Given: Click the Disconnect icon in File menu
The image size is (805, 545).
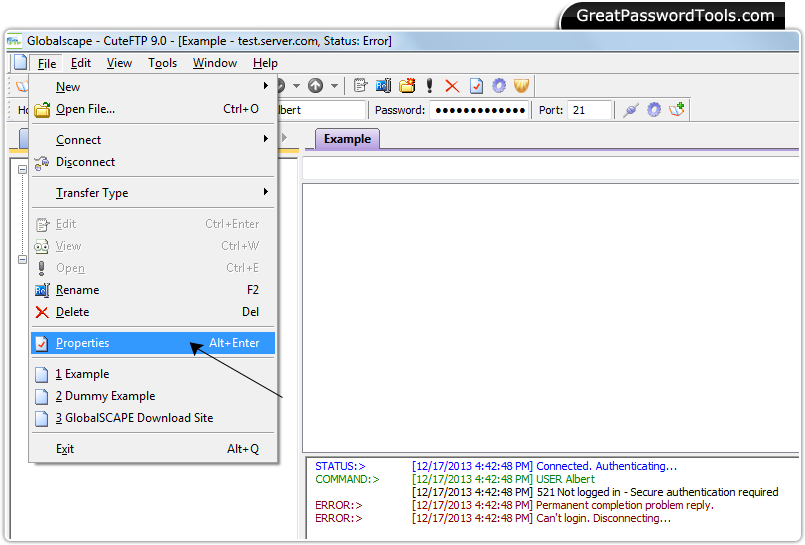Looking at the screenshot, I should (42, 163).
